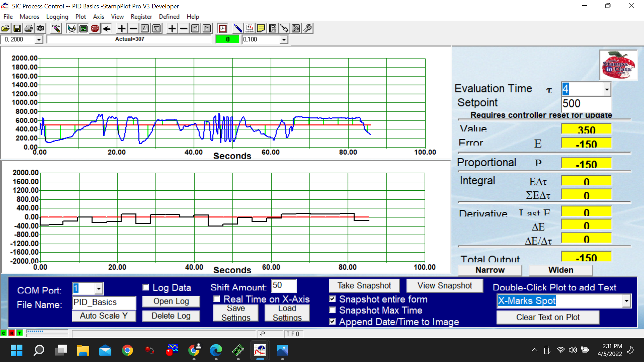The height and width of the screenshot is (362, 644).
Task: Click the data points graph icon
Action: pyautogui.click(x=250, y=28)
